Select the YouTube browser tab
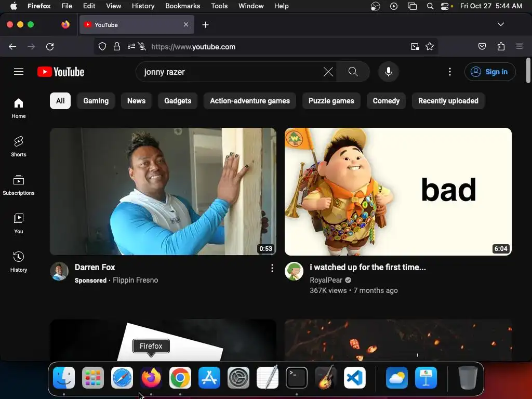The width and height of the screenshot is (532, 399). (x=137, y=24)
